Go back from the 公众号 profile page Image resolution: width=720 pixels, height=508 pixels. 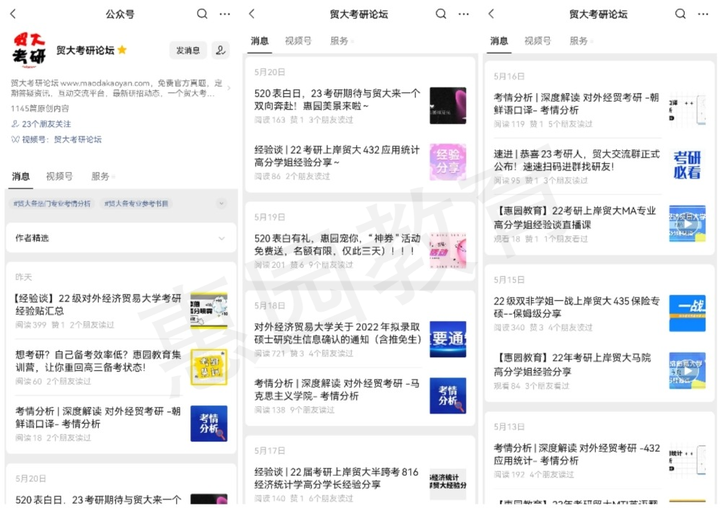(x=13, y=14)
